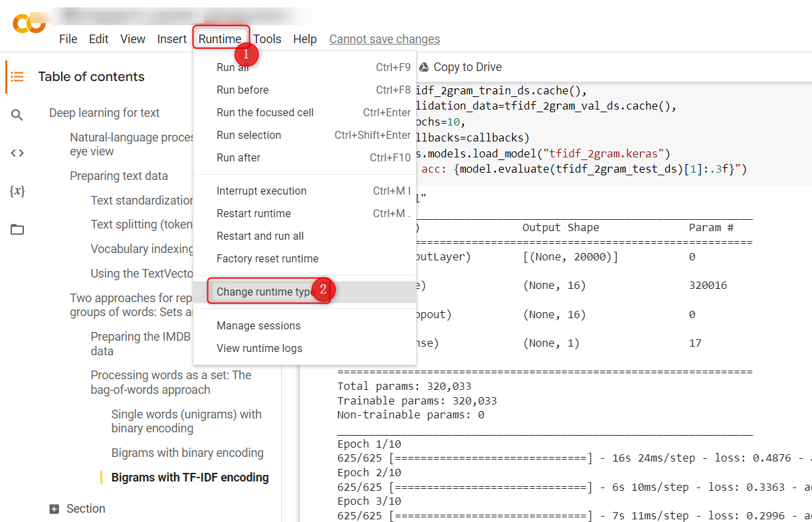Select Restart runtime

tap(254, 213)
